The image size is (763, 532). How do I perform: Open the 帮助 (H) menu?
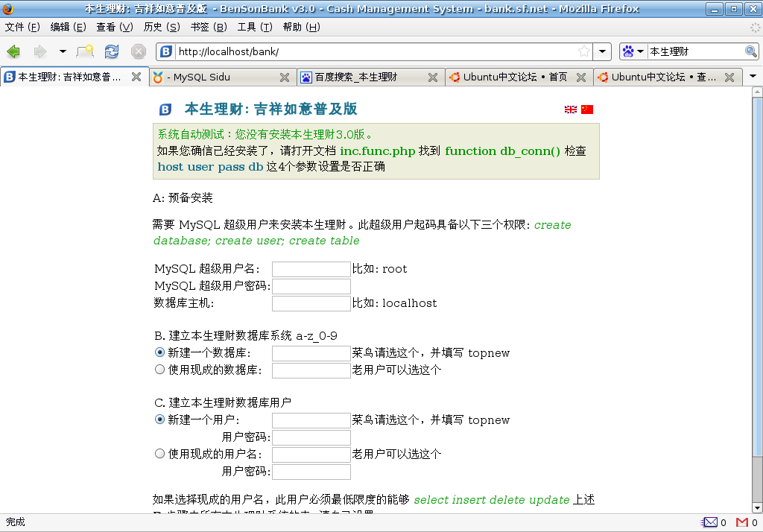click(301, 28)
